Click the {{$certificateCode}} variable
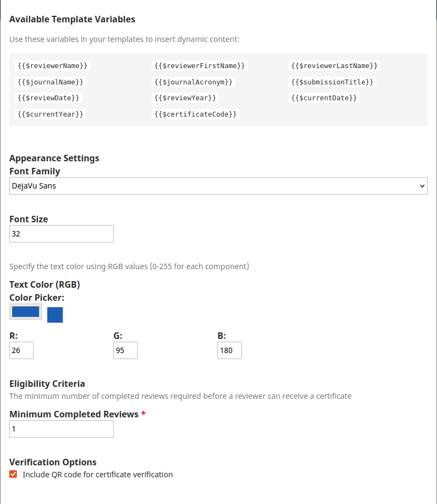The image size is (437, 504). tap(196, 114)
